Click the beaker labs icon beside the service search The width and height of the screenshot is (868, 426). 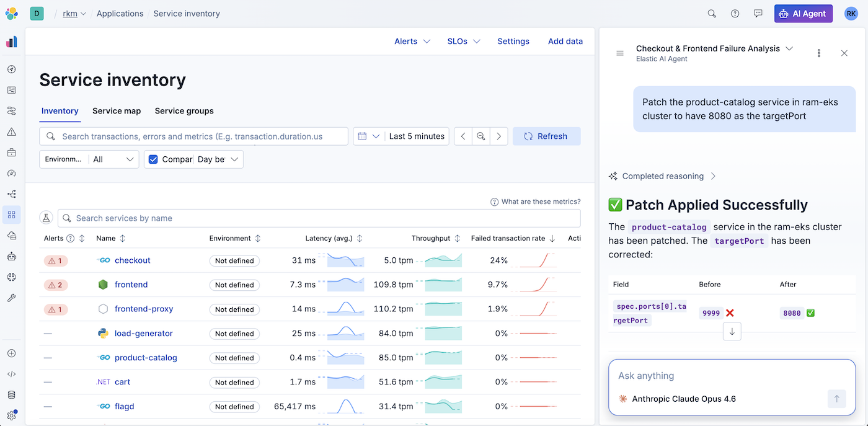tap(45, 218)
